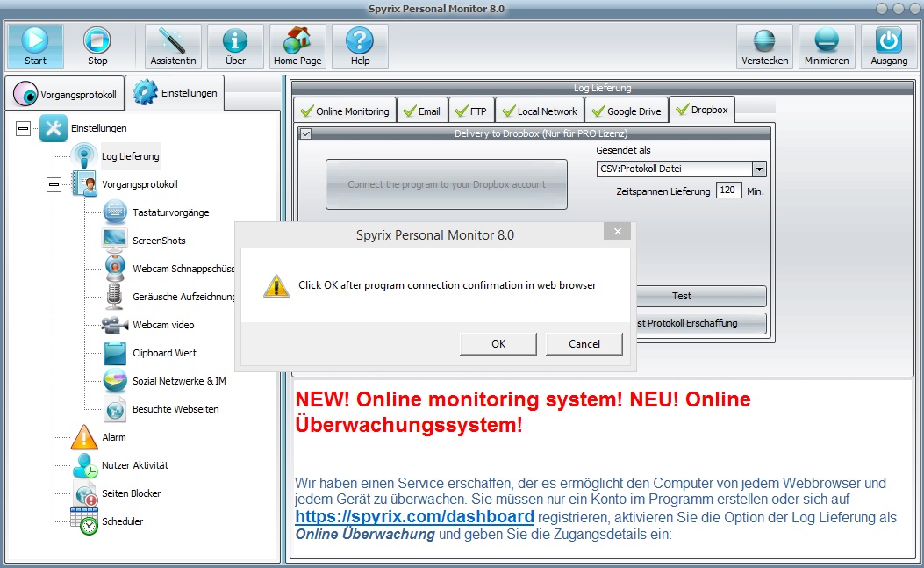Click the Zeitspannen Lieferung minutes field
This screenshot has width=924, height=568.
728,190
